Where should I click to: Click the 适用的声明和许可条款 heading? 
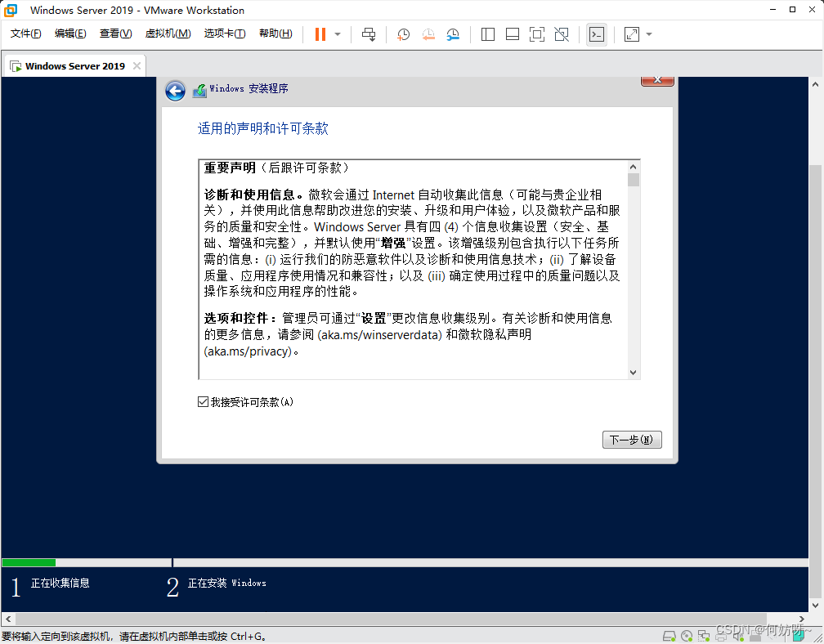pos(262,128)
